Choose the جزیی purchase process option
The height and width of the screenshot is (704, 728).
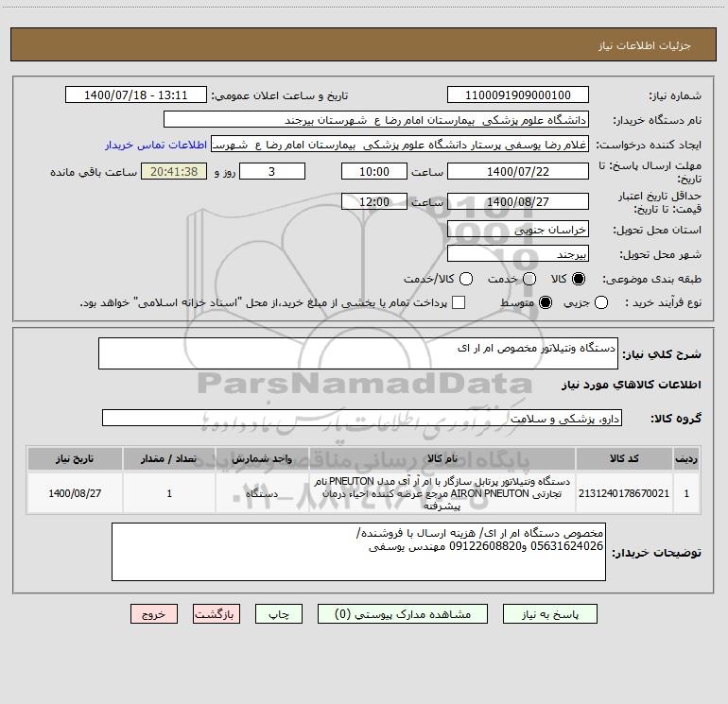pos(601,303)
